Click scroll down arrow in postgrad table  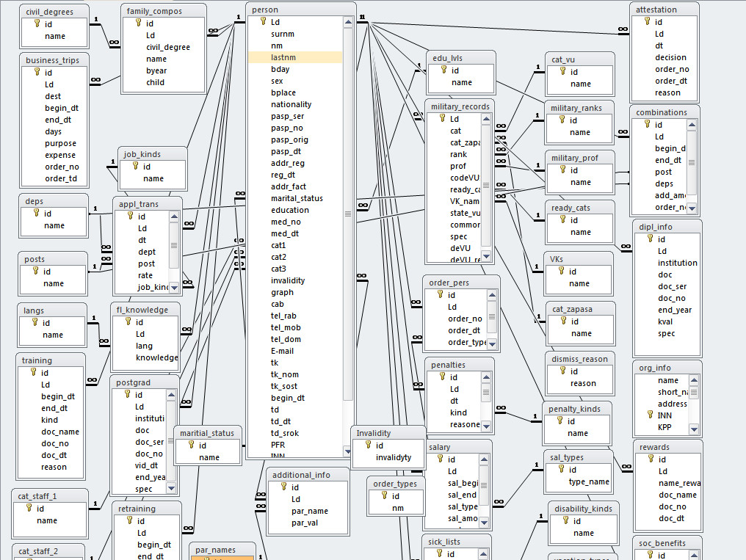point(171,488)
